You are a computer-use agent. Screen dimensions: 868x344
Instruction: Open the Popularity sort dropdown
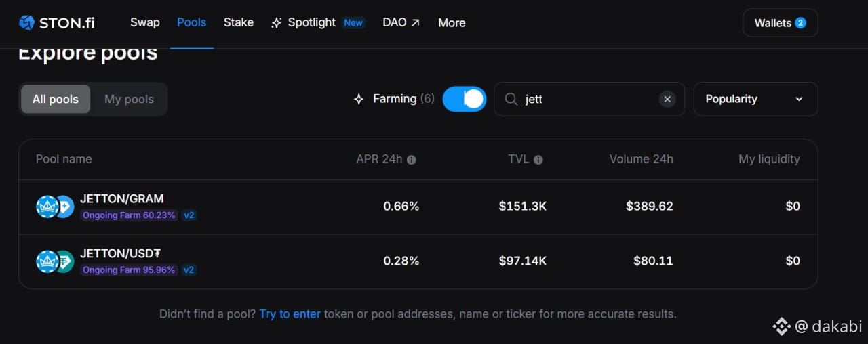coord(755,99)
